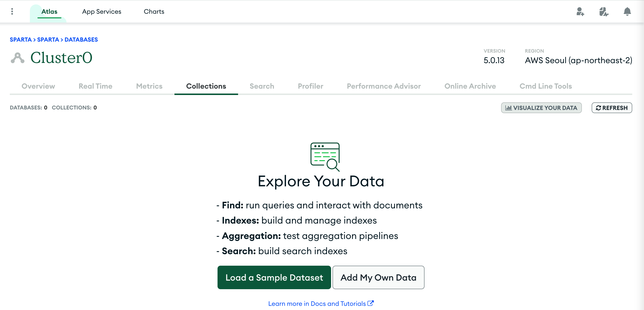Click the version value 5.0.13
This screenshot has width=644, height=310.
click(x=494, y=60)
